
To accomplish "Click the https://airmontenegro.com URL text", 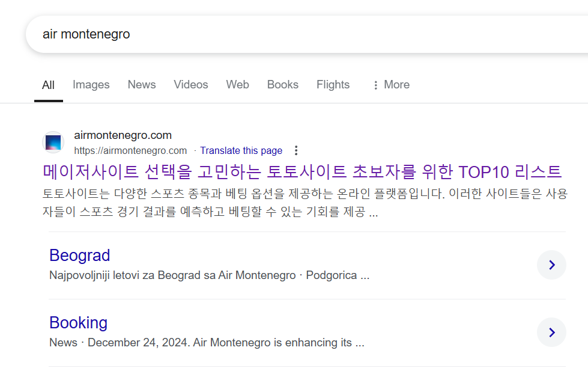I will pos(130,150).
